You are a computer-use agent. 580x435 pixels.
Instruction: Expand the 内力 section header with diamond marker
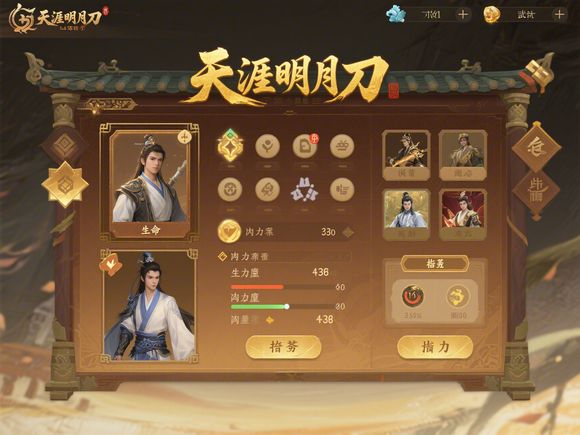coord(284,256)
